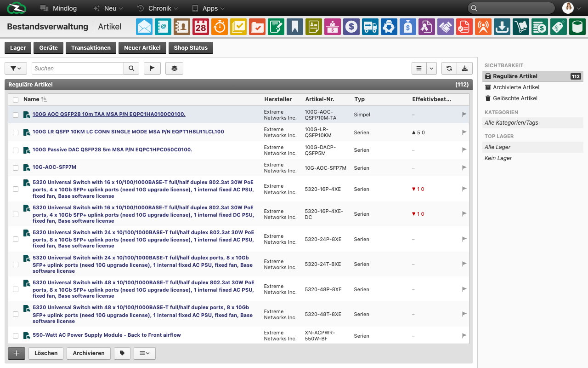Viewport: 588px width, 368px height.
Task: Open the purple dollar coin icon
Action: (x=351, y=27)
